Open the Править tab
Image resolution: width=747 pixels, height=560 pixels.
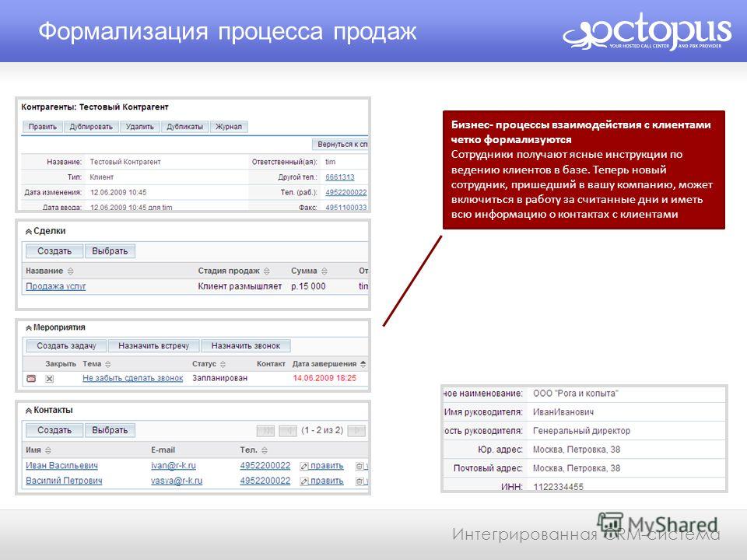[43, 127]
